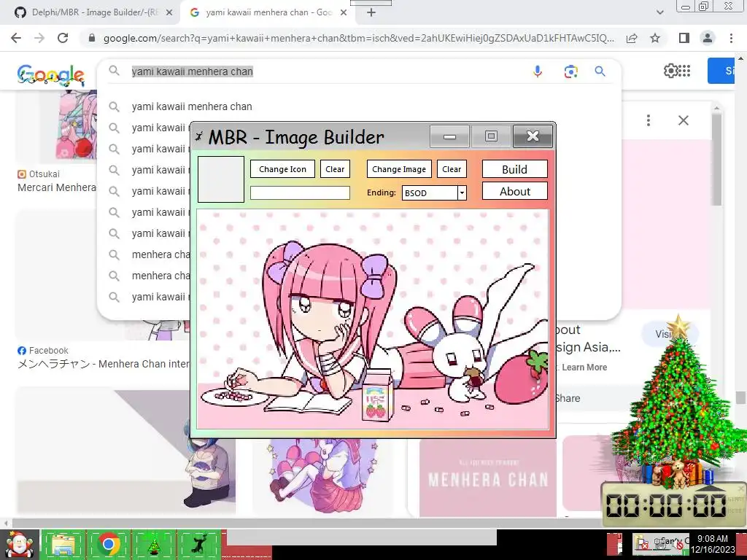Click the Change Image button

399,169
